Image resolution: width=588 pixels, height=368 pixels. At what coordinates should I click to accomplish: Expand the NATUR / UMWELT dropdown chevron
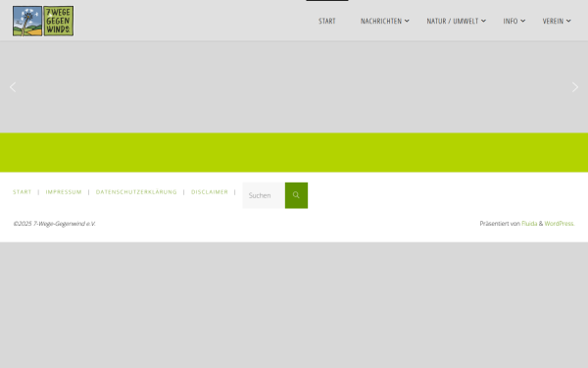pos(483,21)
